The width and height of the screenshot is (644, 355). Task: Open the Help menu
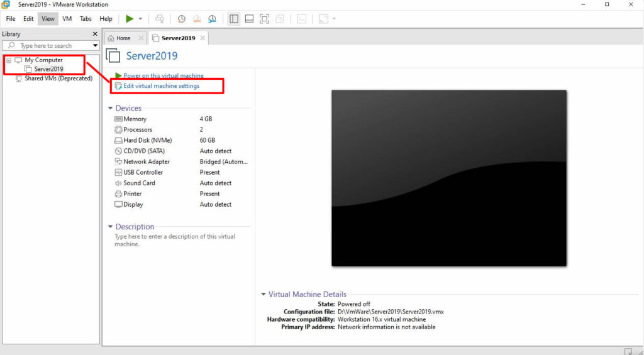106,19
